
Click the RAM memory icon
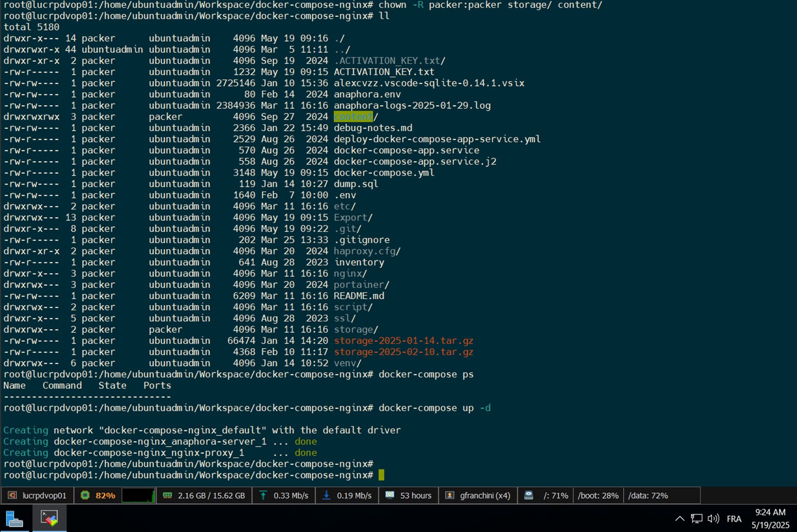[x=168, y=495]
